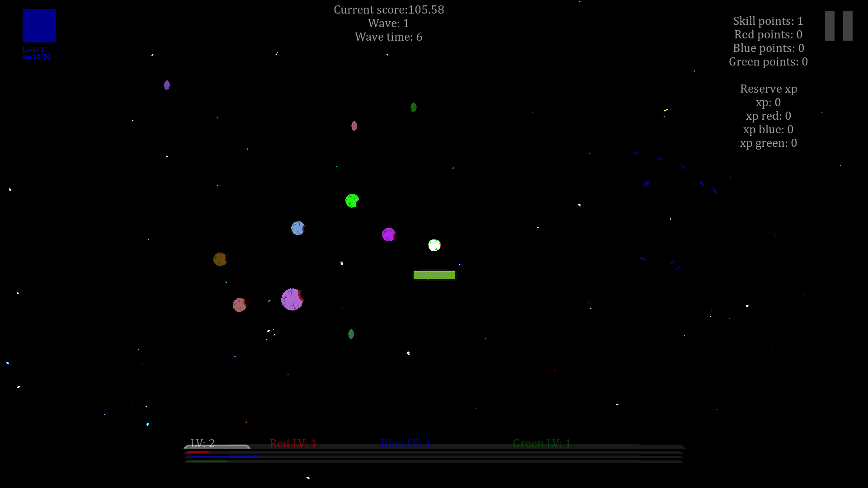This screenshot has height=488, width=868.
Task: Click the white planet near center
Action: pos(434,245)
